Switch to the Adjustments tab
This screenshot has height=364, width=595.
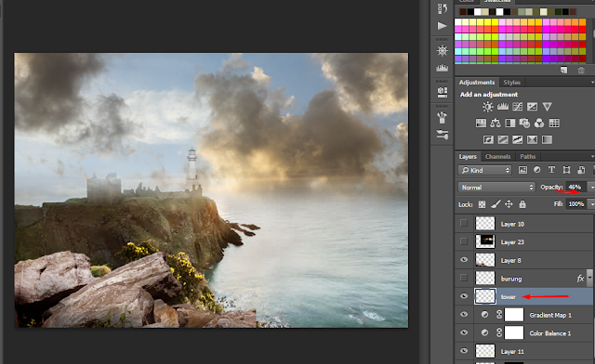click(477, 83)
